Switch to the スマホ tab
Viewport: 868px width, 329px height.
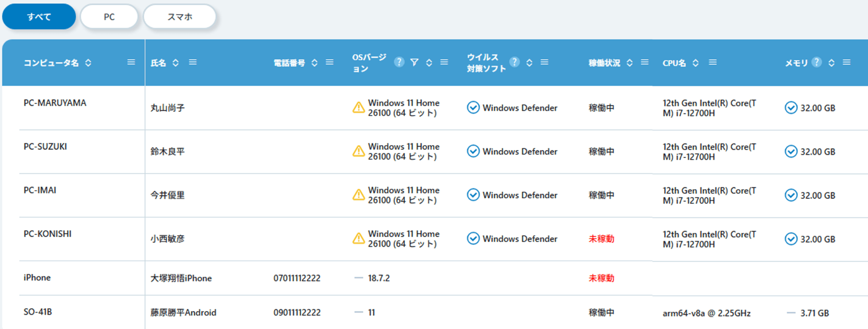pos(180,17)
